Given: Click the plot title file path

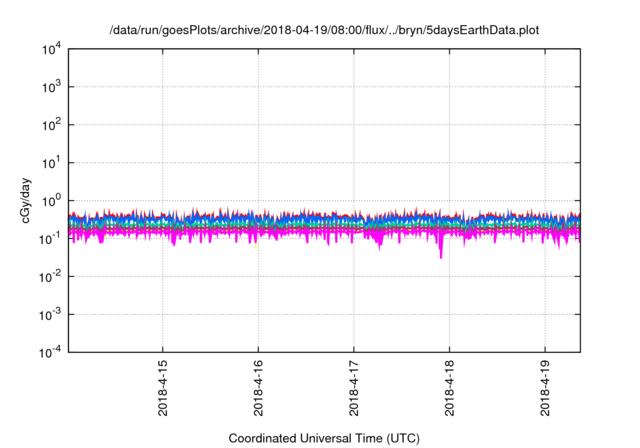Looking at the screenshot, I should (x=324, y=30).
